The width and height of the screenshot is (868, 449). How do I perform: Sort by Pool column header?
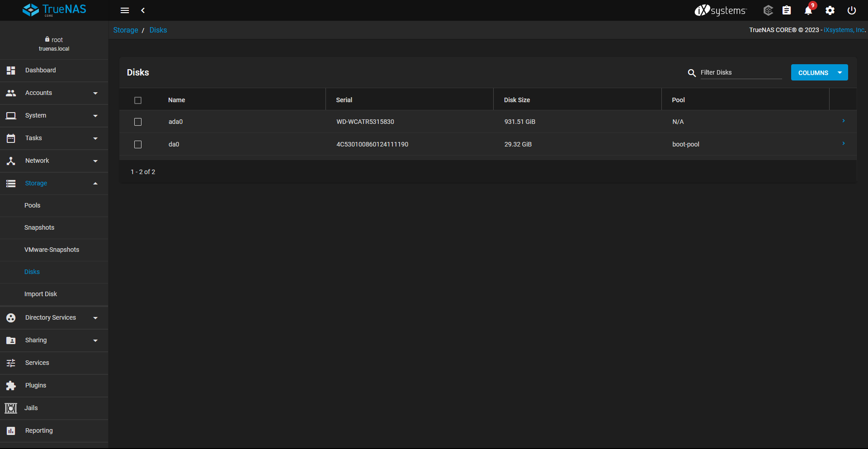click(679, 100)
